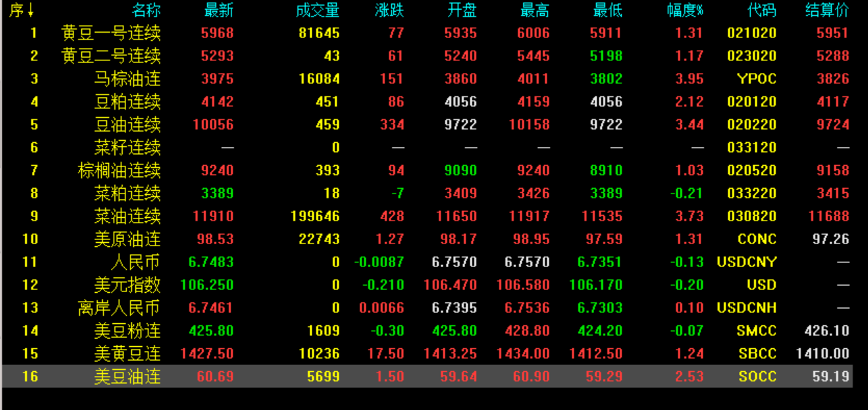Select the 离岸人民币 row
This screenshot has height=410, width=868.
[x=427, y=307]
